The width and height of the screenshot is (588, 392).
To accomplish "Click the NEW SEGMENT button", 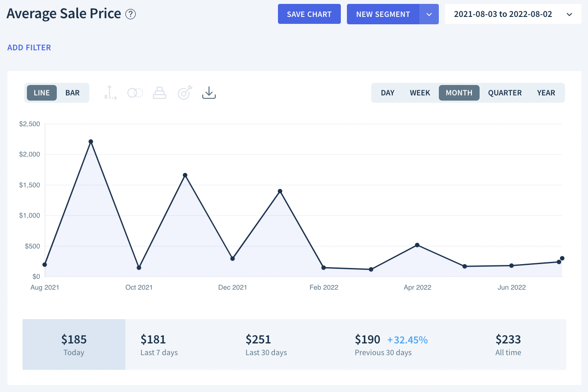I will point(383,14).
